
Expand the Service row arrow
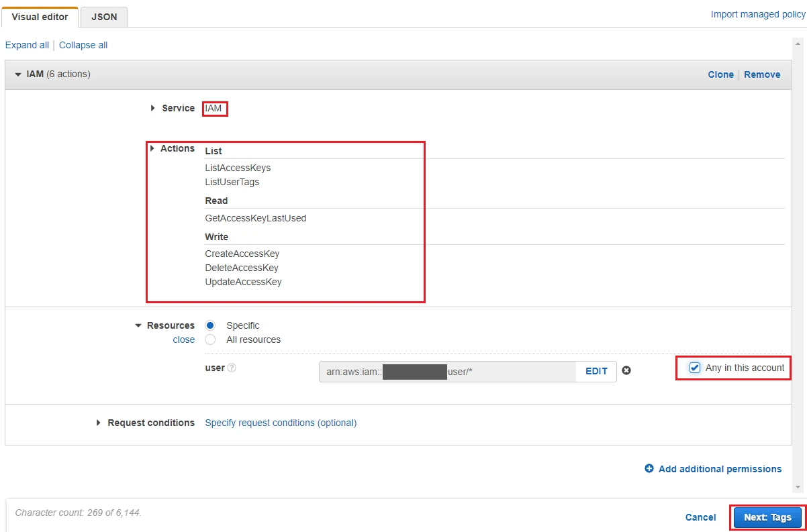[153, 108]
